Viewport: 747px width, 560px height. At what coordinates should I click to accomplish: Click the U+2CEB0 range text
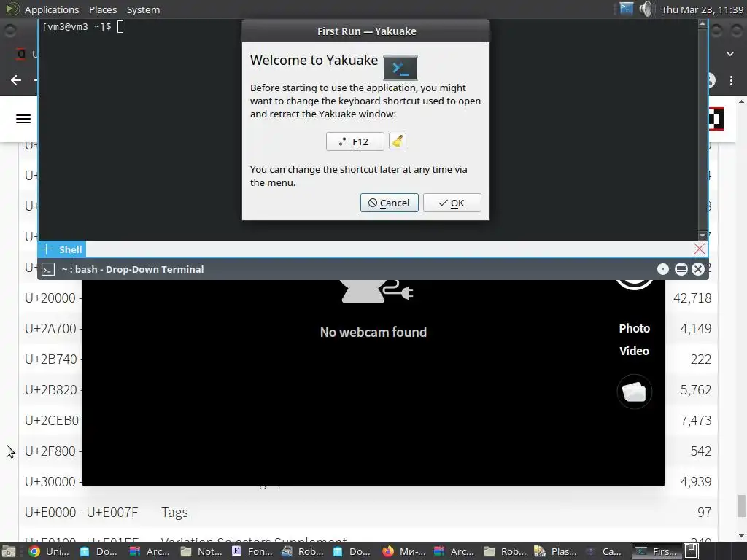52,421
